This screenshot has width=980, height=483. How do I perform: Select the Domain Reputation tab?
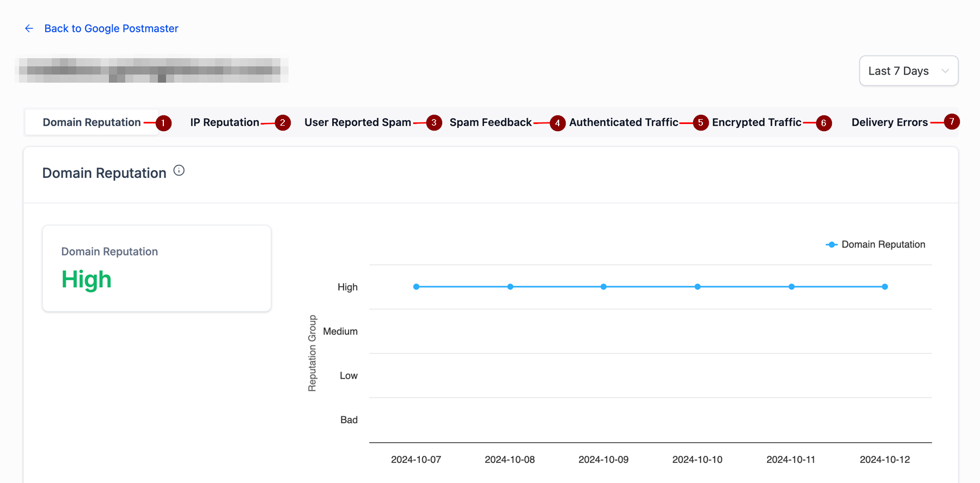(91, 122)
